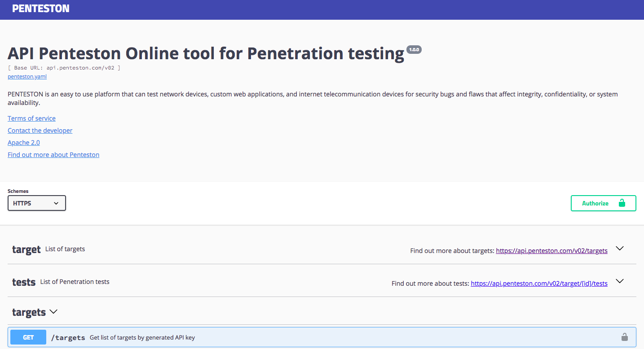
Task: Open the api.penteston.com/v02/targets link
Action: pos(551,251)
